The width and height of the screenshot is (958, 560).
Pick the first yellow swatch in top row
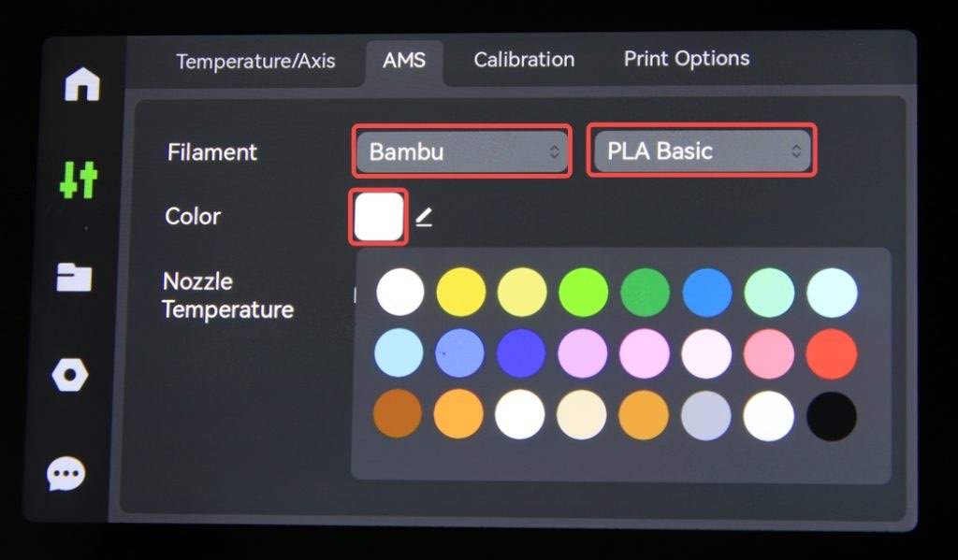(461, 293)
